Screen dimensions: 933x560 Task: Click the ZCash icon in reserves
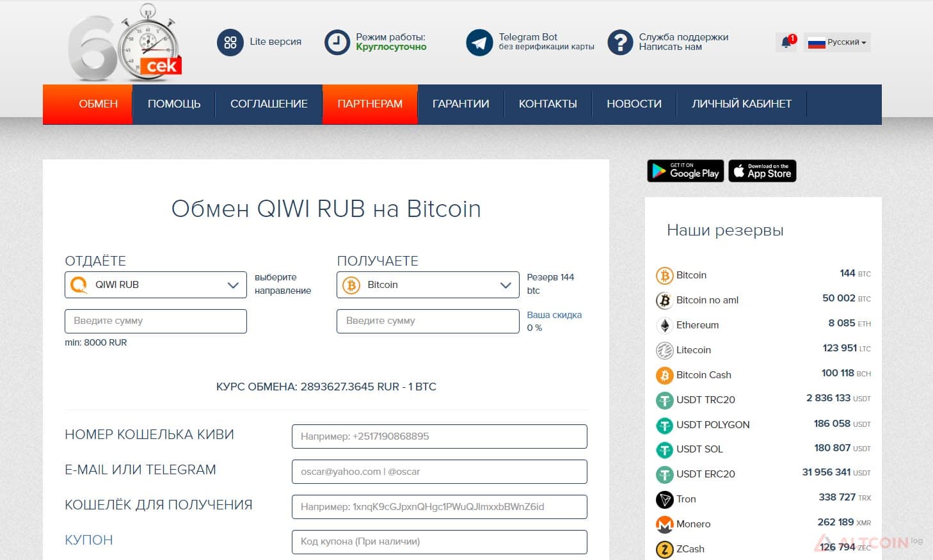click(664, 549)
